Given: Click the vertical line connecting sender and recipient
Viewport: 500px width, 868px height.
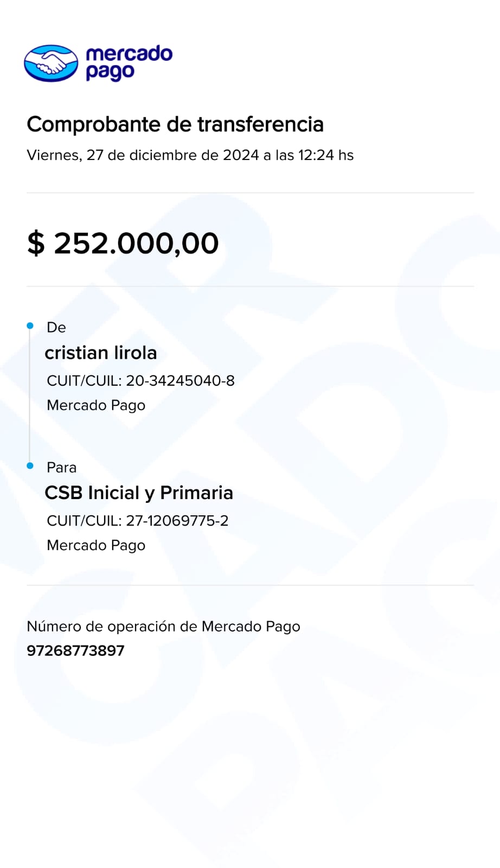Looking at the screenshot, I should [x=30, y=396].
